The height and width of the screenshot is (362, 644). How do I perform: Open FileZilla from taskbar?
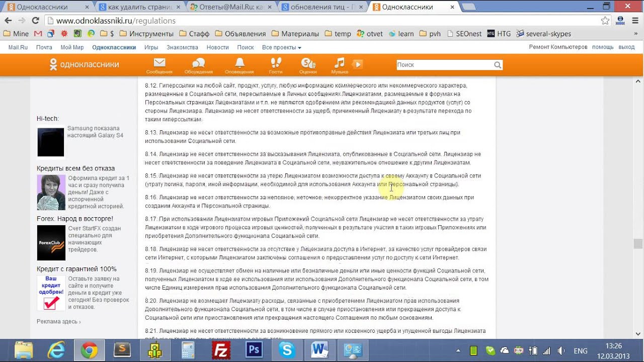tap(221, 350)
